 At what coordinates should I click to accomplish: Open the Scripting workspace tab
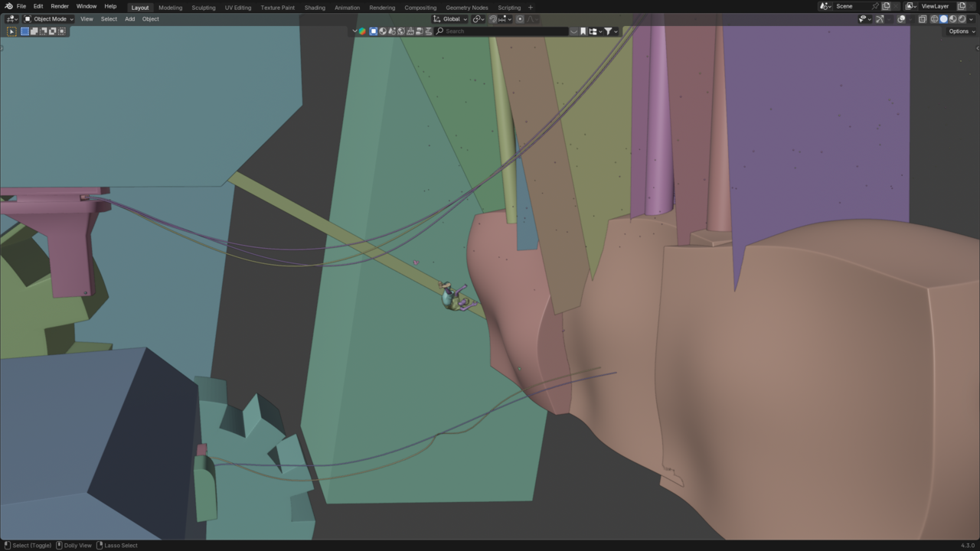[x=509, y=8]
